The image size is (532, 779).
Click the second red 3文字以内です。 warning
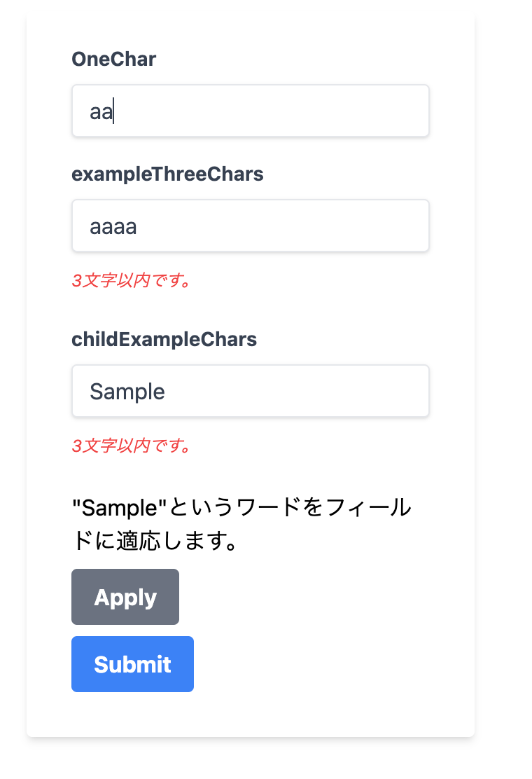point(131,446)
